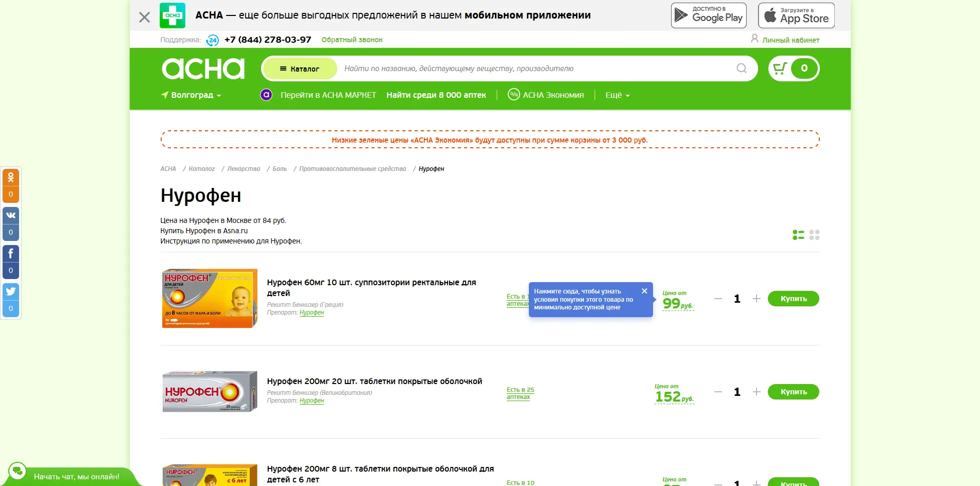Open the shopping cart icon
Viewport: 980px width, 486px height.
(781, 68)
